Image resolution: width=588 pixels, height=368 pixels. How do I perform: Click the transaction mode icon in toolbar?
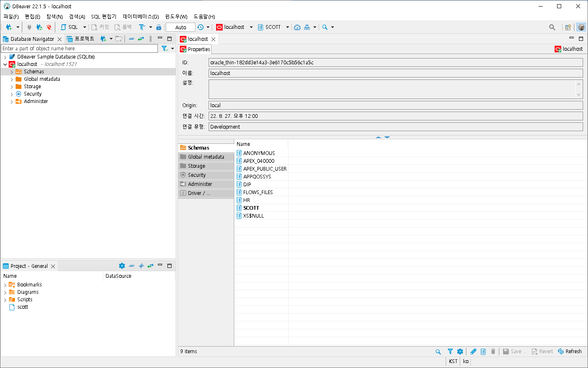(142, 27)
